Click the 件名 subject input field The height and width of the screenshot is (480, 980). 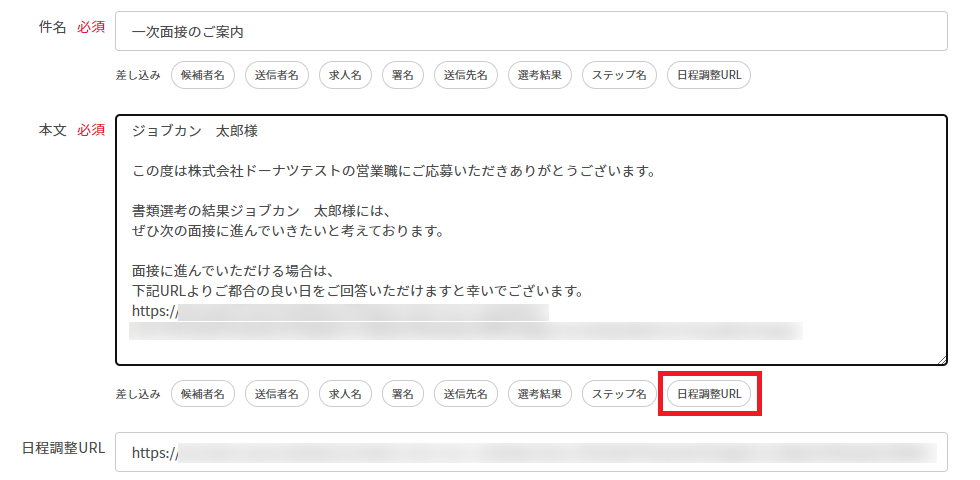(x=530, y=31)
